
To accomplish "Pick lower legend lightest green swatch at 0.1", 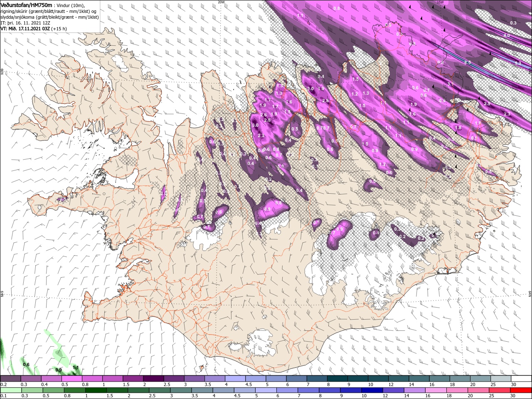I will pos(11,390).
